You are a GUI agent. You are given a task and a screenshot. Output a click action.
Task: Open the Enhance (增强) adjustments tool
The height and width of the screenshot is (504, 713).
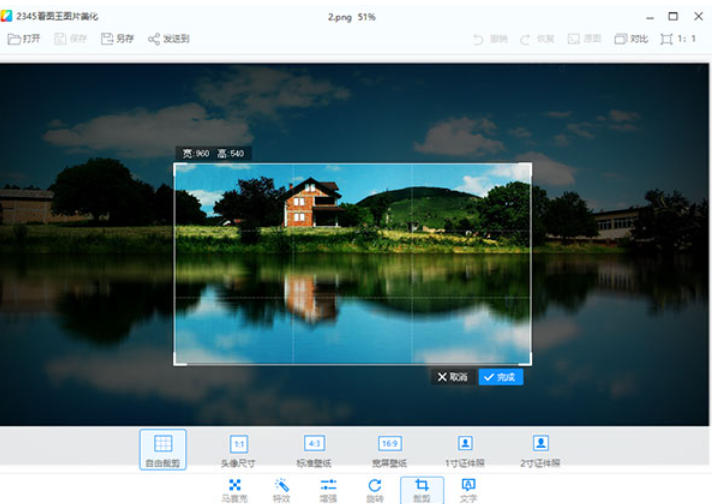[x=328, y=489]
